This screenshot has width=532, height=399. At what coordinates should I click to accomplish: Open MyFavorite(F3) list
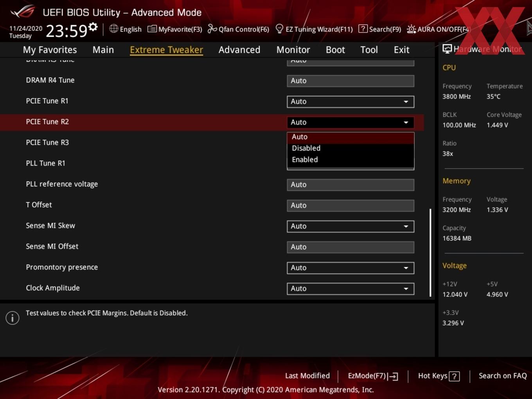click(x=174, y=29)
